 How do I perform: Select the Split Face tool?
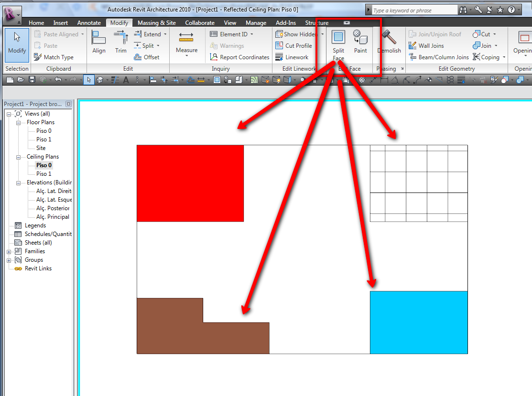(338, 45)
